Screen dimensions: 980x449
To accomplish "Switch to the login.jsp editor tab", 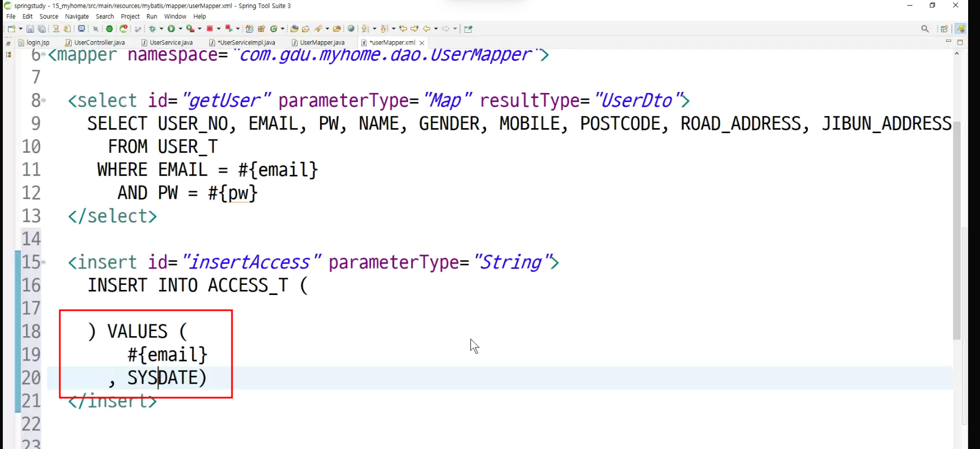I will [34, 42].
